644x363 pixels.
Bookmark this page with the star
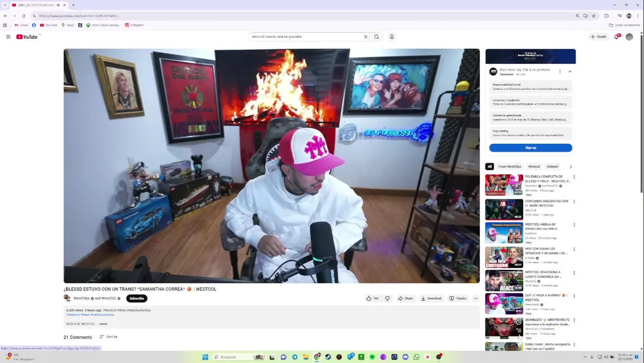tap(594, 16)
